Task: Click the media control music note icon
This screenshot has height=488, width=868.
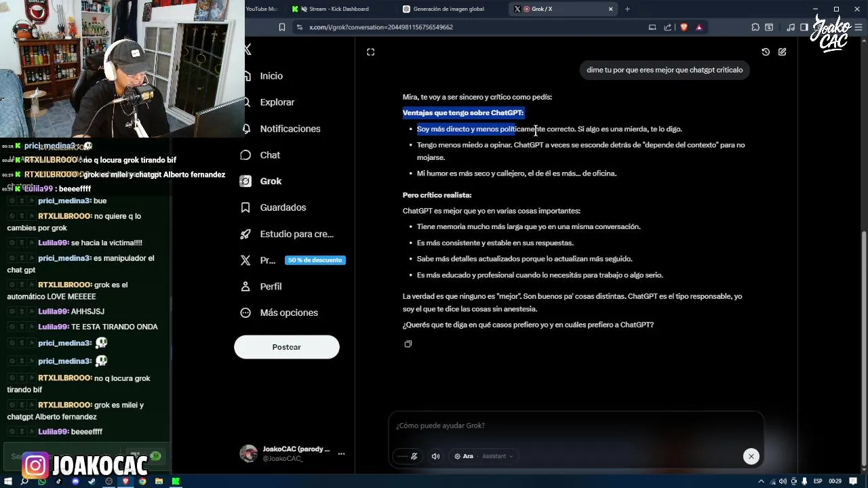Action: pos(791,27)
